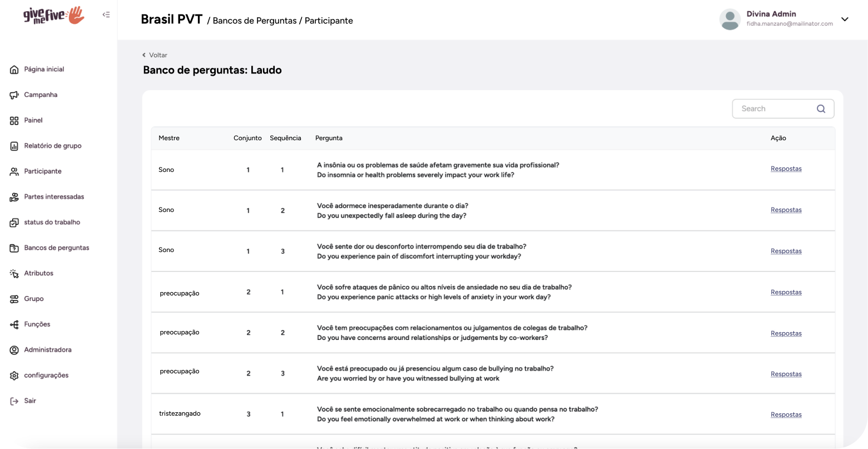Click the Atributos cursor icon

click(14, 274)
